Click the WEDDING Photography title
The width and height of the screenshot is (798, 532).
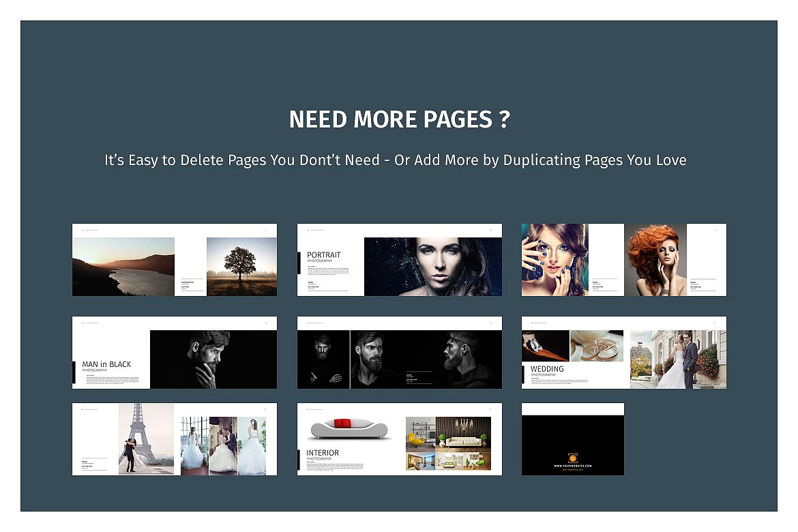[x=547, y=370]
